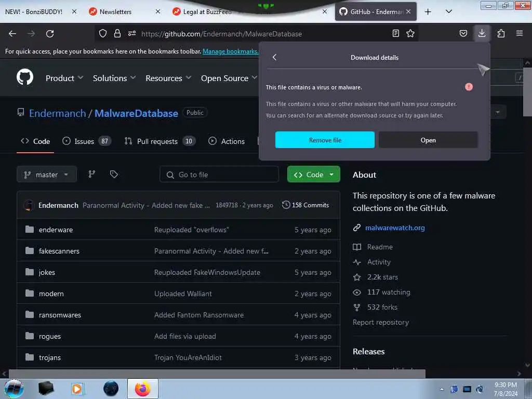The image size is (532, 399).
Task: Expand the Open Source menu
Action: 229,78
